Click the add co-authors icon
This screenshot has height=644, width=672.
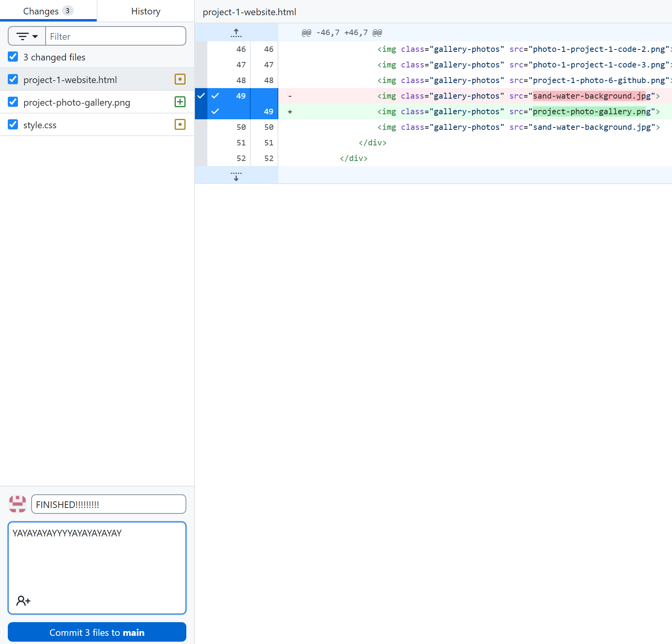tap(23, 601)
